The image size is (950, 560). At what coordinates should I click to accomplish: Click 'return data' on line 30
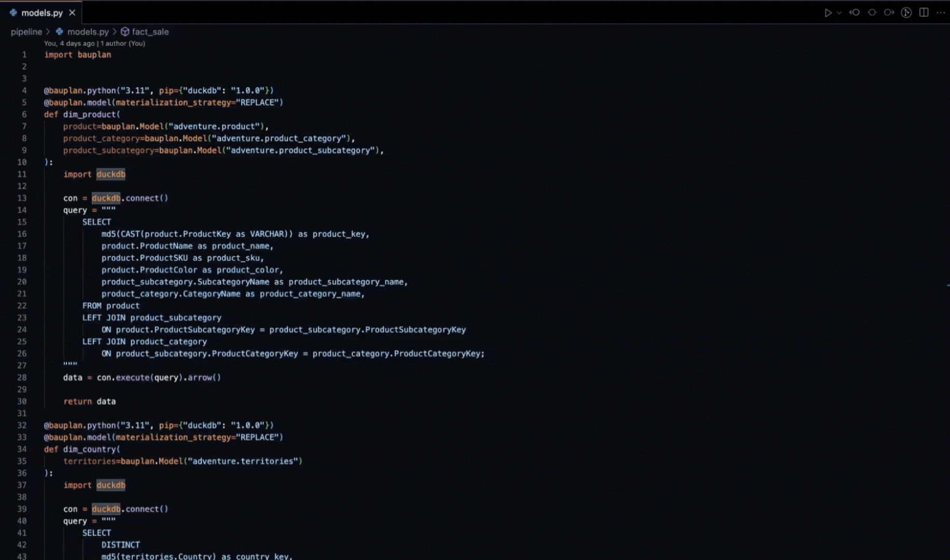[90, 401]
